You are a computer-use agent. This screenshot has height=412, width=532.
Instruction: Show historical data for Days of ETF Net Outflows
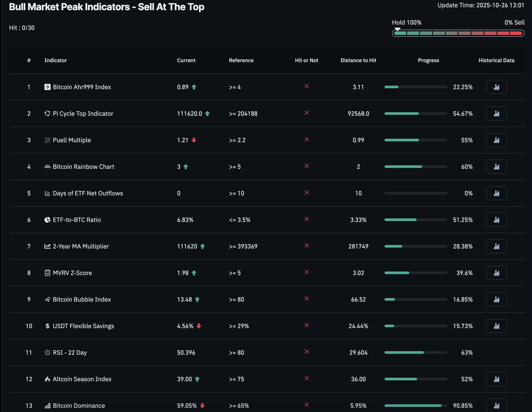[496, 193]
